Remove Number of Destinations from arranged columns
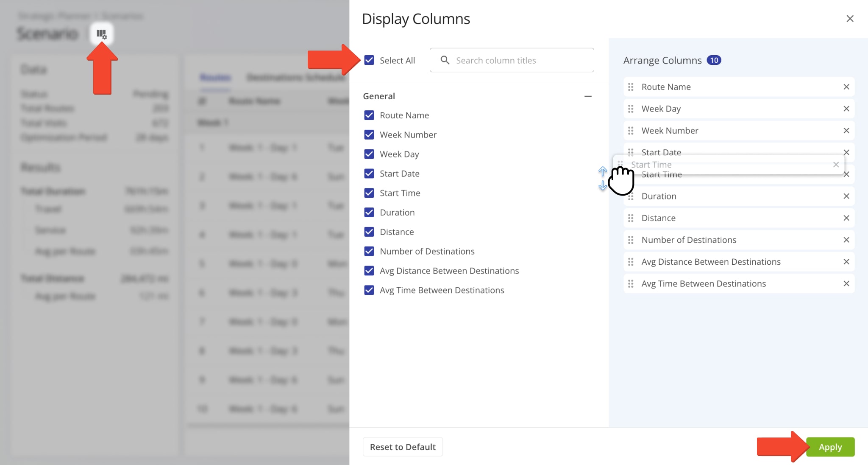Screen dimensions: 868x465 [846, 240]
